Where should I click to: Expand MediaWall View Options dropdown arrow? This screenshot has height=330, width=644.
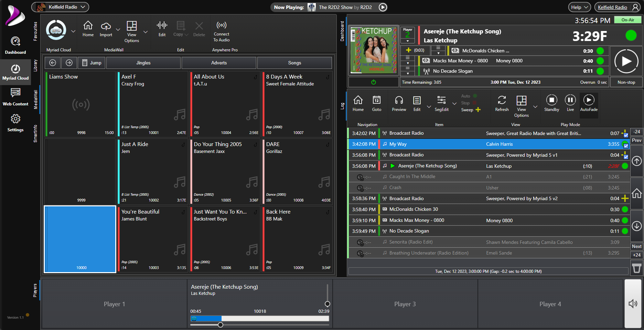tap(146, 32)
